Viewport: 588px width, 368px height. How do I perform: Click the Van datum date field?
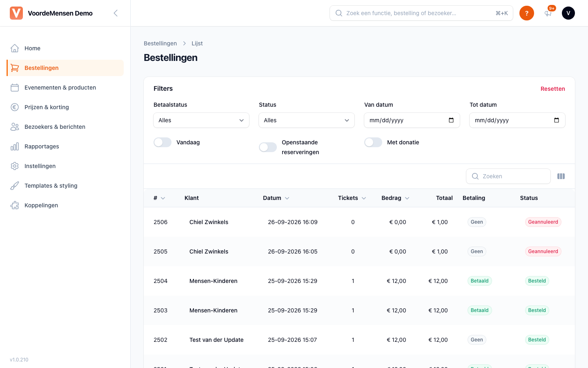412,120
